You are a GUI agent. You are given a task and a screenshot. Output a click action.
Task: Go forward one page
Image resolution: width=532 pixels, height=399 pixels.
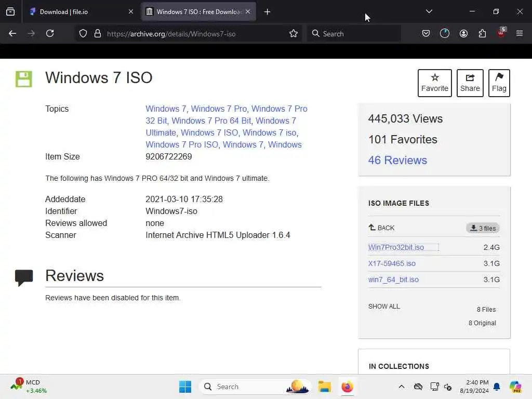click(x=31, y=33)
